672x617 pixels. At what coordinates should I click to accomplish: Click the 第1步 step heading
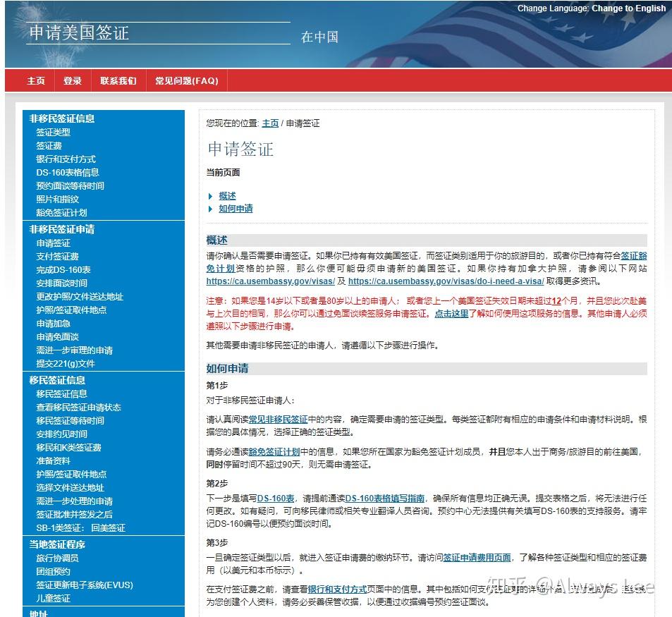[217, 385]
